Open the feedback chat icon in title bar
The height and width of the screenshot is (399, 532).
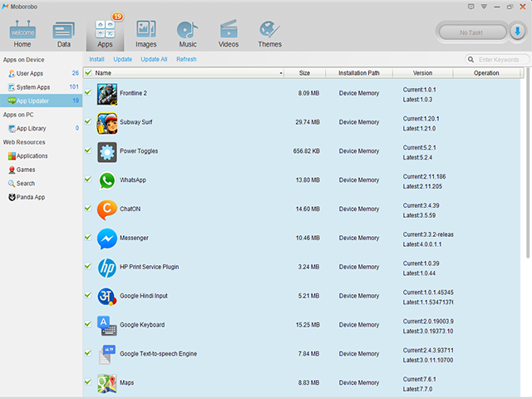point(470,7)
